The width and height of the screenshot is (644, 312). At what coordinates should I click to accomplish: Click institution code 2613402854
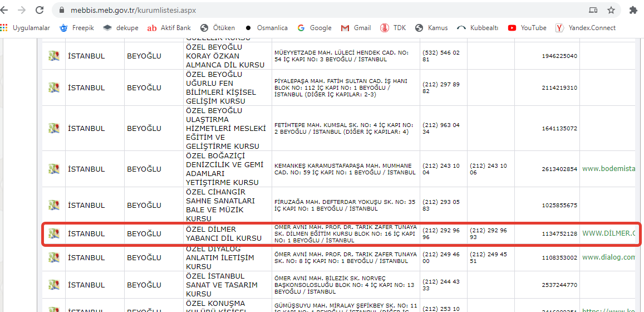(559, 169)
